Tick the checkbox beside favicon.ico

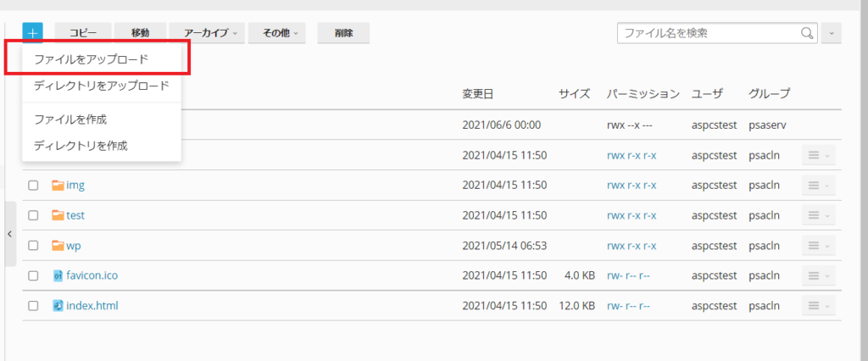(x=33, y=276)
